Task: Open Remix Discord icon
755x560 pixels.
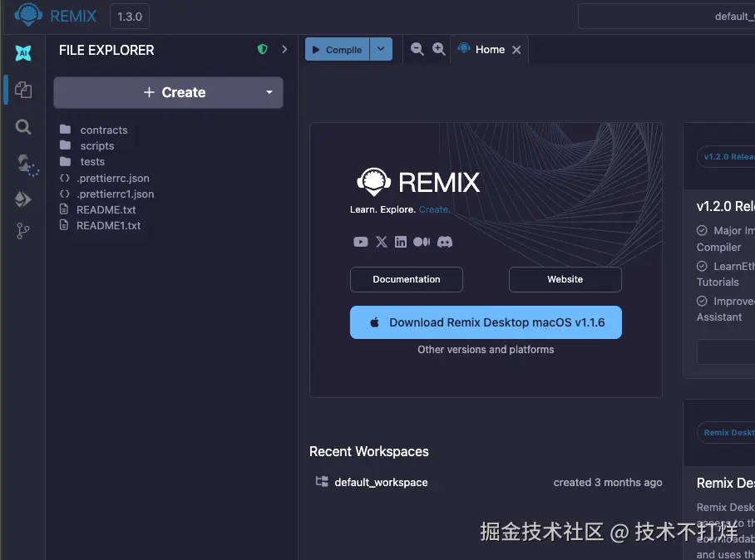Action: (445, 242)
